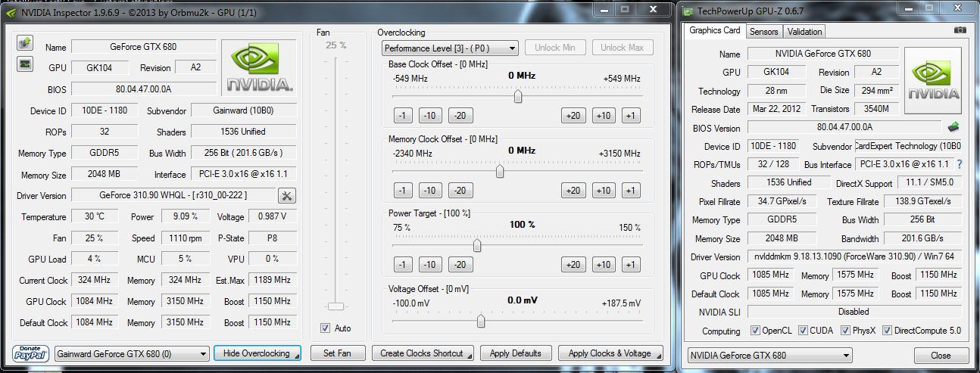Click the Memory Clock Offset slider handle
Viewport: 980px width, 373px height.
click(x=500, y=171)
